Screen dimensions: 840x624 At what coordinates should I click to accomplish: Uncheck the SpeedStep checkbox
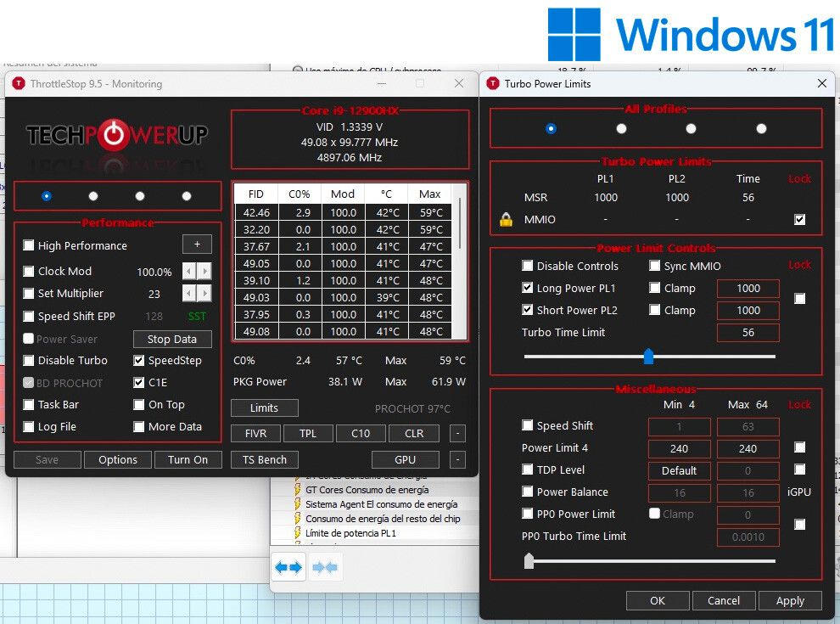click(139, 360)
